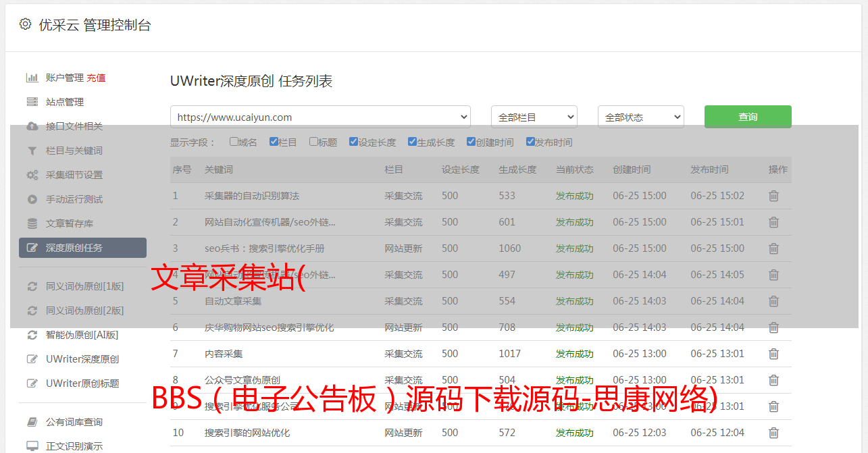Click the gear icon beside 优采云 管理控制台

25,24
